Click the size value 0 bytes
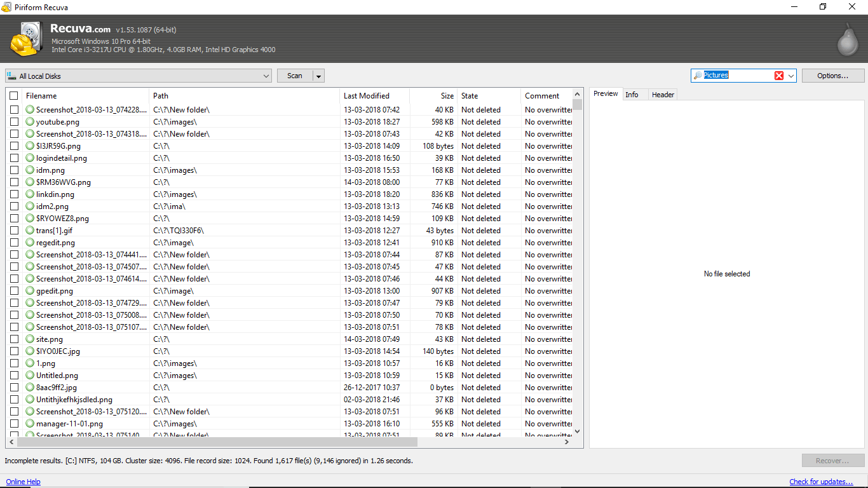The image size is (868, 488). (x=442, y=388)
